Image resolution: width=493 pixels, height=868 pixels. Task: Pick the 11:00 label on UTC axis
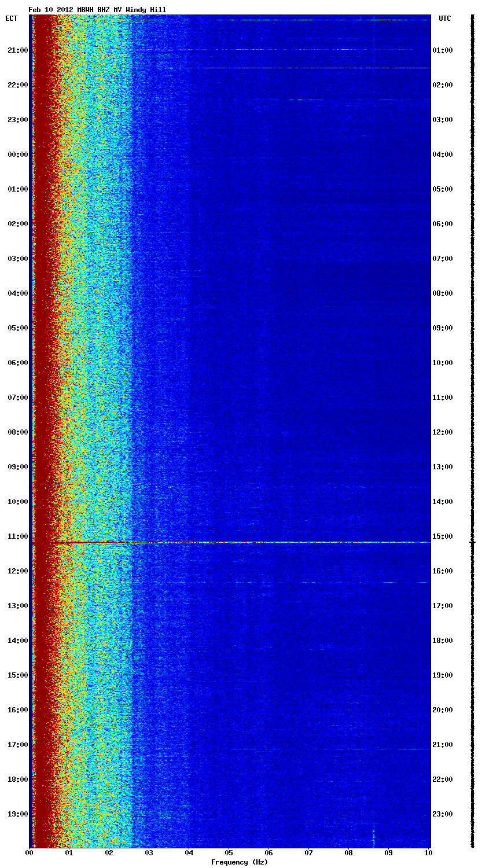pyautogui.click(x=443, y=398)
